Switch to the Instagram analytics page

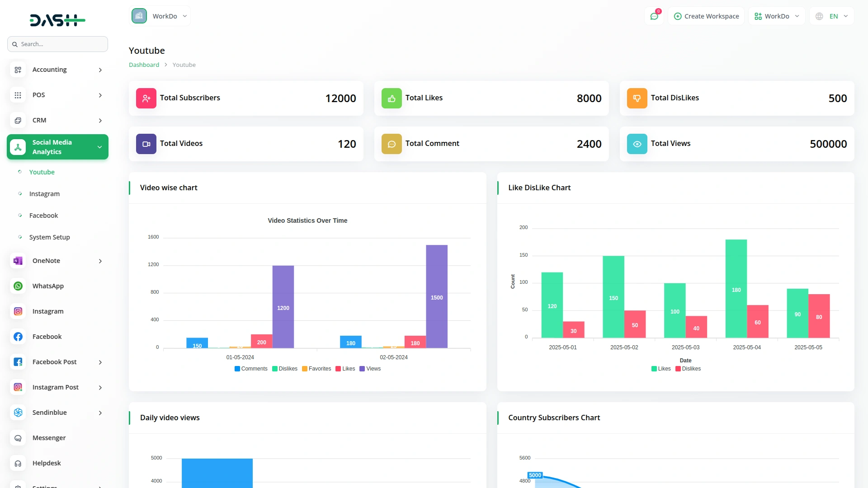(44, 193)
